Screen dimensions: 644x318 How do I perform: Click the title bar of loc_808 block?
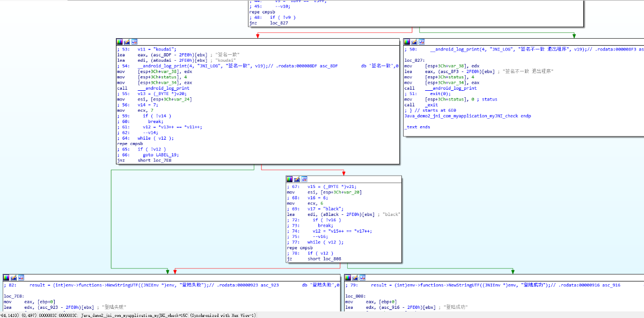(494, 278)
